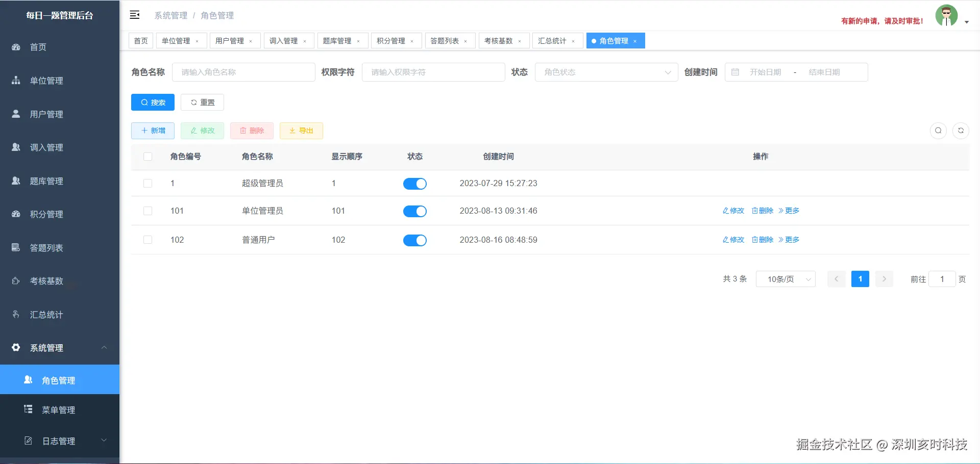This screenshot has width=980, height=464.
Task: Close the 考核基数 tab
Action: pyautogui.click(x=520, y=41)
